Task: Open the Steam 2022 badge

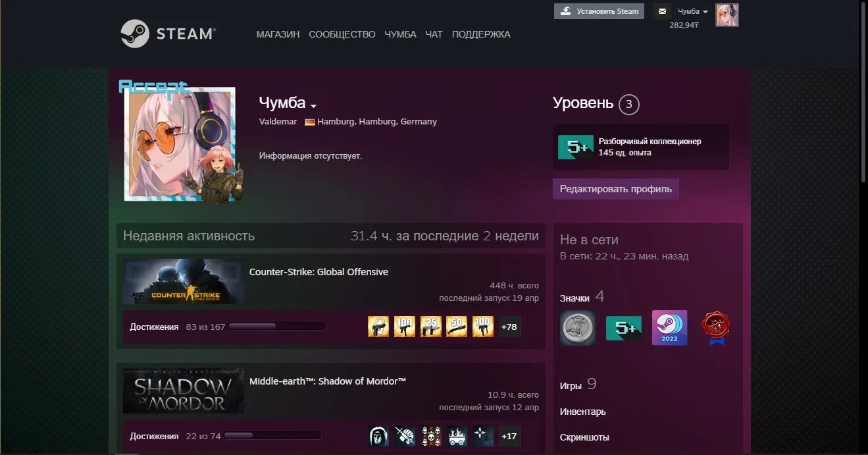Action: click(669, 327)
